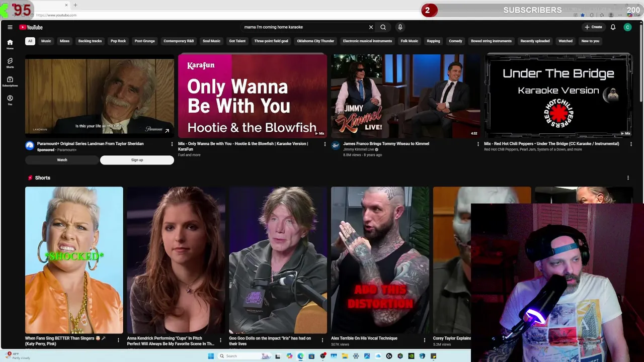
Task: Open the Only Wanna Be With You thumbnail
Action: click(x=253, y=96)
